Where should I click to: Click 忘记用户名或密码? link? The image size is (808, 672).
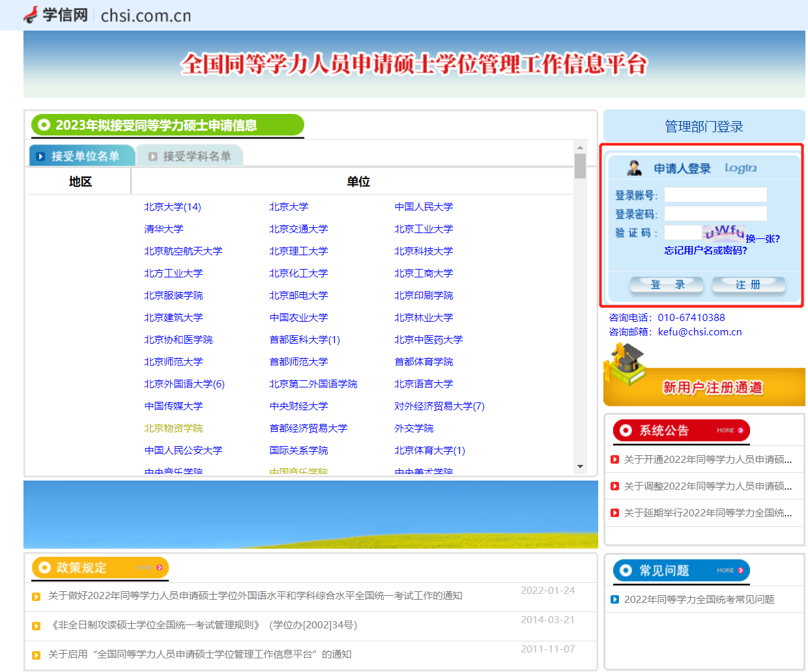click(x=706, y=251)
